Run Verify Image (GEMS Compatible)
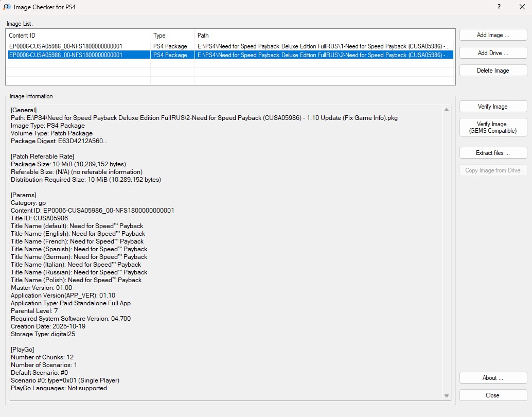This screenshot has height=417, width=532. [493, 127]
